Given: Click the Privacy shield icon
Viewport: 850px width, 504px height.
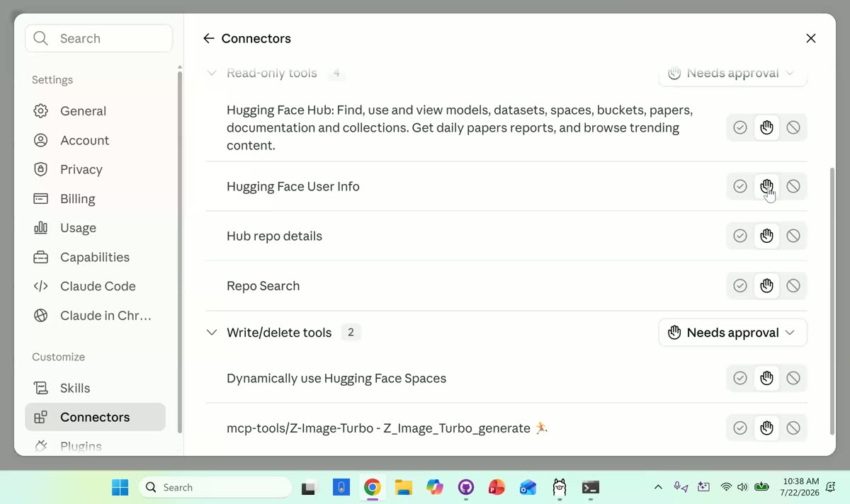Looking at the screenshot, I should (41, 169).
